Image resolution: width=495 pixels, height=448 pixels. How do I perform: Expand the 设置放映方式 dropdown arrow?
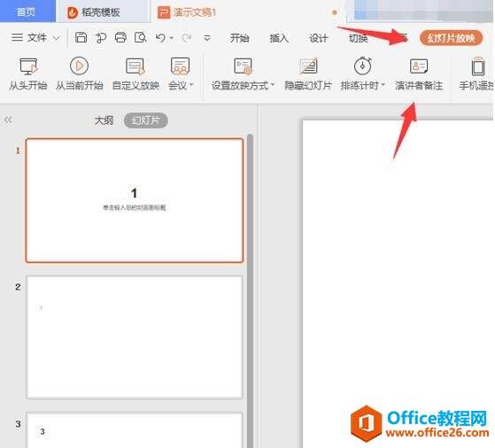point(273,85)
